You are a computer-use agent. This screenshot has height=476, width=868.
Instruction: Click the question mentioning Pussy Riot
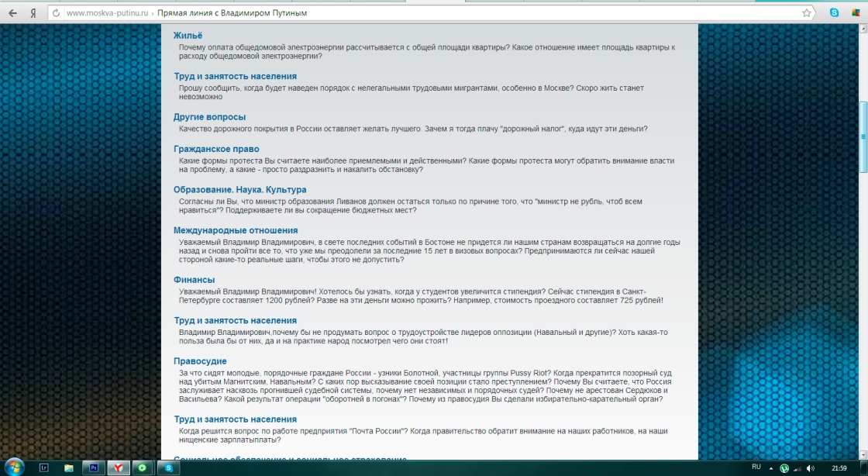point(425,386)
